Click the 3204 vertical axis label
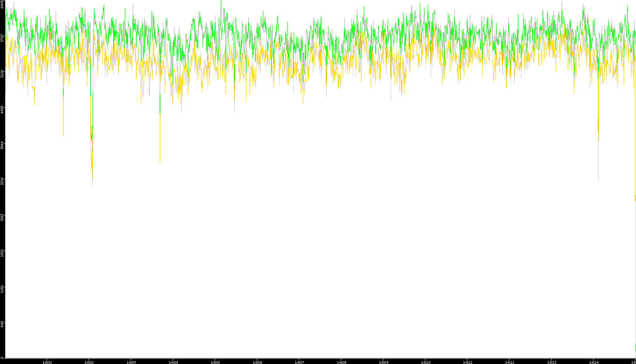 [2, 181]
